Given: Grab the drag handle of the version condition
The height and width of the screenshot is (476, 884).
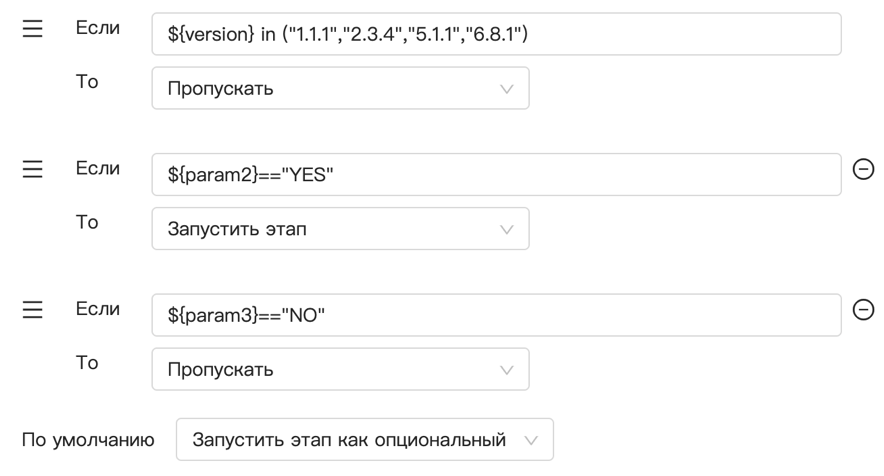Looking at the screenshot, I should (x=33, y=29).
